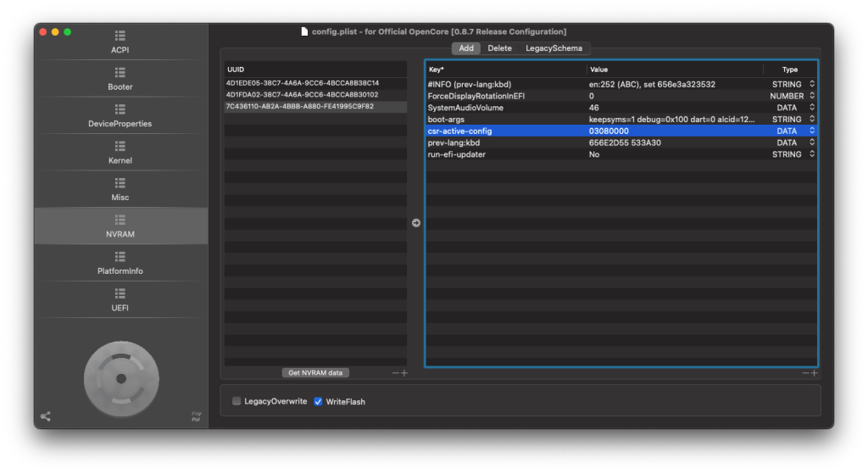Open the LegacySchema tab
The image size is (868, 474).
pyautogui.click(x=554, y=48)
